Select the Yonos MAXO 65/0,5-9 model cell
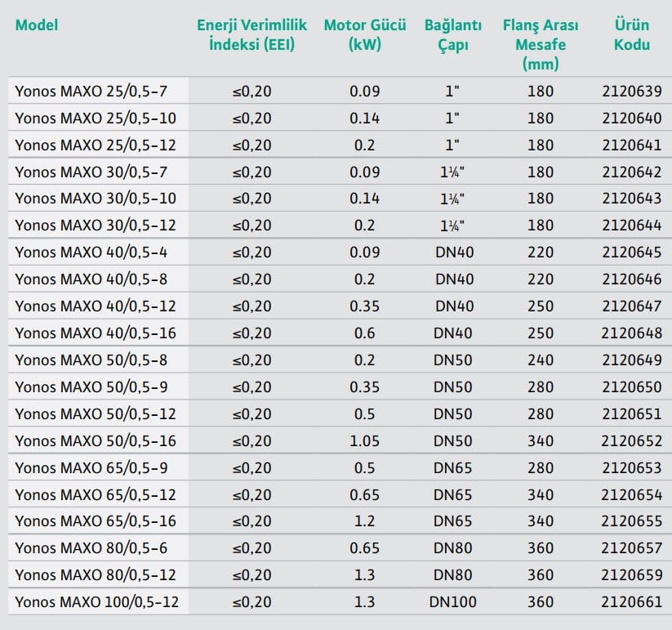Screen dimensions: 672x630 98,467
